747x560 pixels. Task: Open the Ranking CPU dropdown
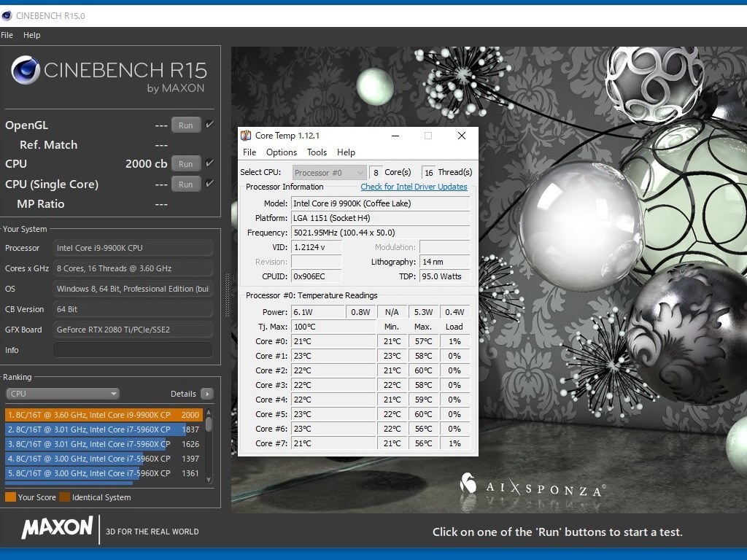(x=63, y=394)
